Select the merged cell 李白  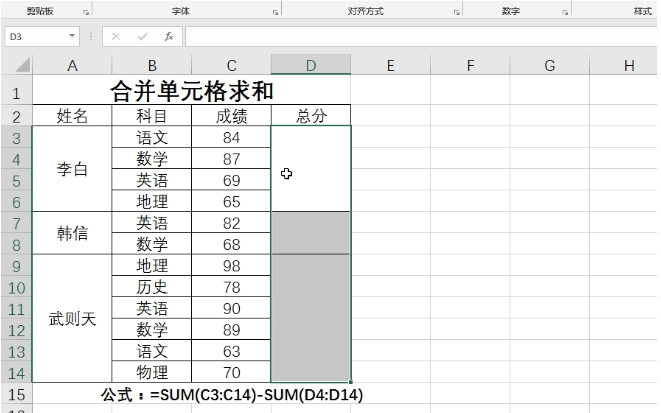click(72, 169)
